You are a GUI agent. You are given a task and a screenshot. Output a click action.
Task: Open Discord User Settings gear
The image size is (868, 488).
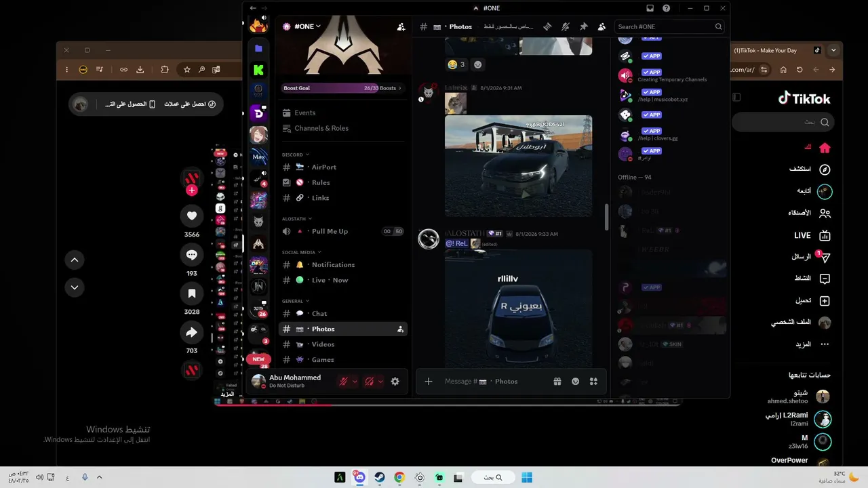[395, 382]
